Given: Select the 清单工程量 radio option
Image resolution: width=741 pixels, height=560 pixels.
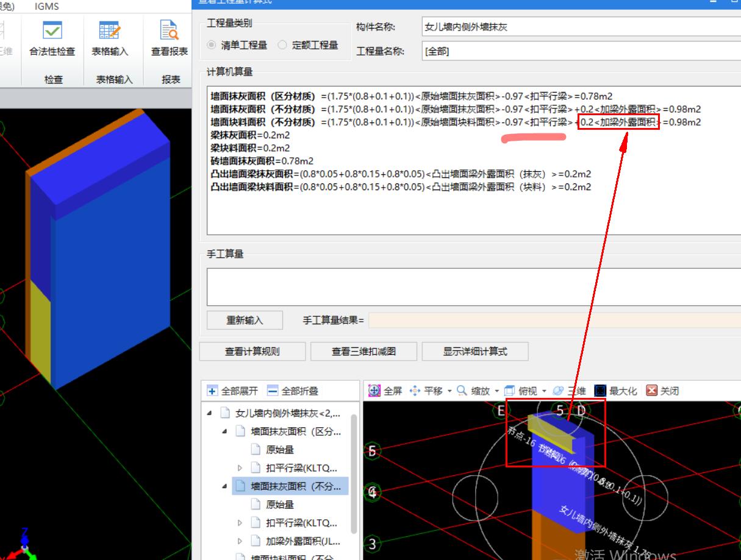Looking at the screenshot, I should point(211,45).
